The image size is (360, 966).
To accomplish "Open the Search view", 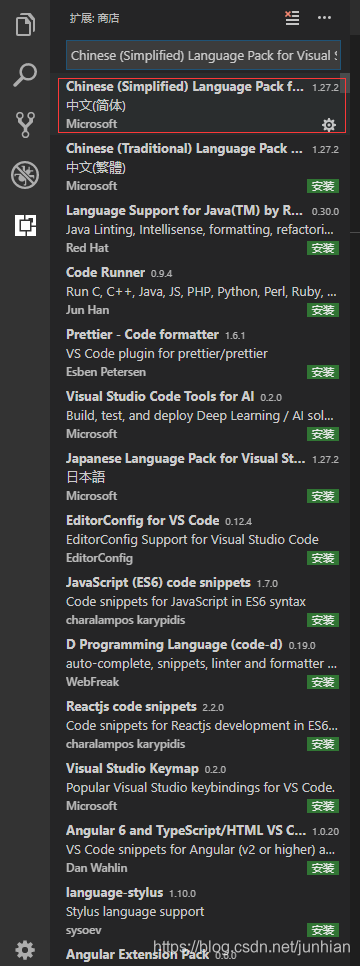I will click(25, 75).
